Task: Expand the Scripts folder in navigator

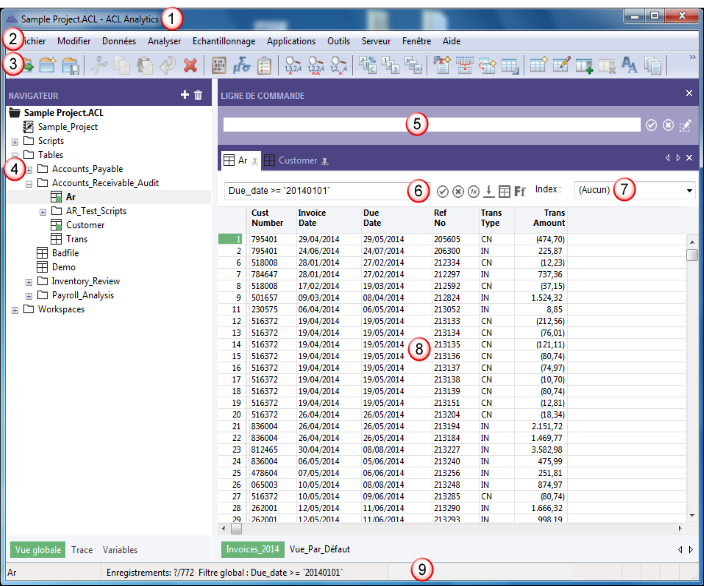Action: 15,141
